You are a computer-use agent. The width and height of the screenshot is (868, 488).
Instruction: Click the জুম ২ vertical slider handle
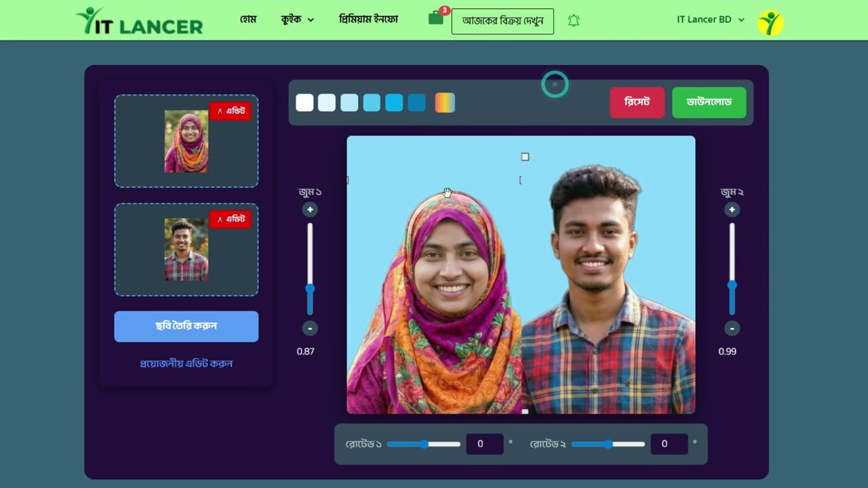point(732,285)
